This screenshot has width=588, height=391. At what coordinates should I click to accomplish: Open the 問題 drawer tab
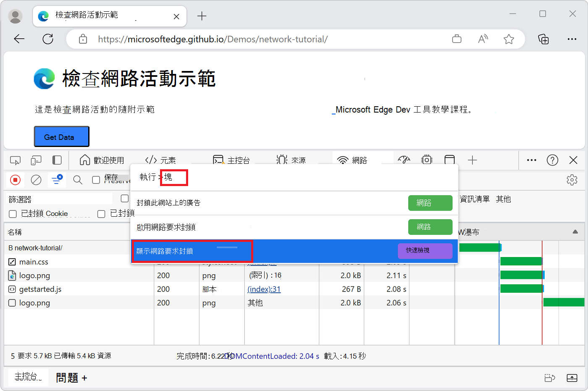point(67,378)
